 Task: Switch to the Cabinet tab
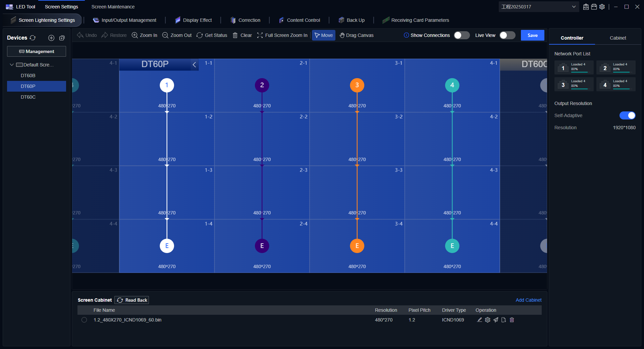[x=618, y=38]
